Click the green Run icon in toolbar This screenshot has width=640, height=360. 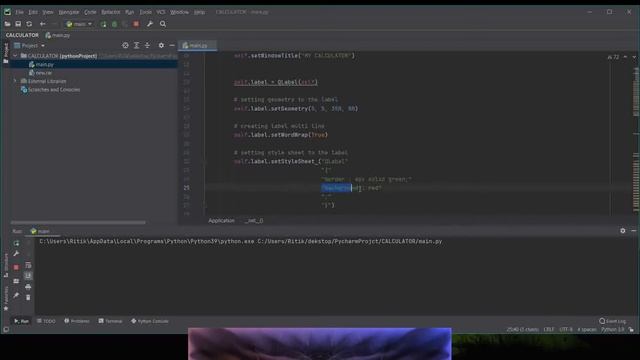[x=103, y=24]
